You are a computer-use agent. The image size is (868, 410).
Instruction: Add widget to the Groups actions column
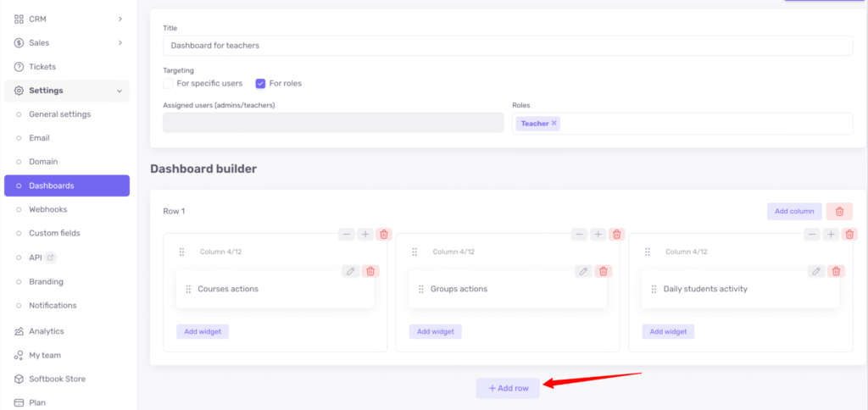(435, 331)
